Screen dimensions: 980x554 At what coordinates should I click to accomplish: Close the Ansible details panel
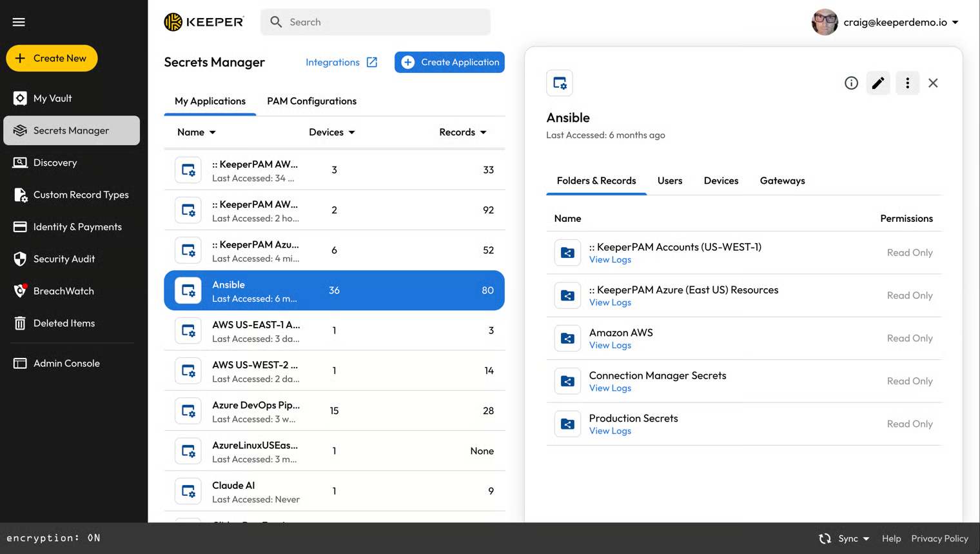pyautogui.click(x=933, y=83)
